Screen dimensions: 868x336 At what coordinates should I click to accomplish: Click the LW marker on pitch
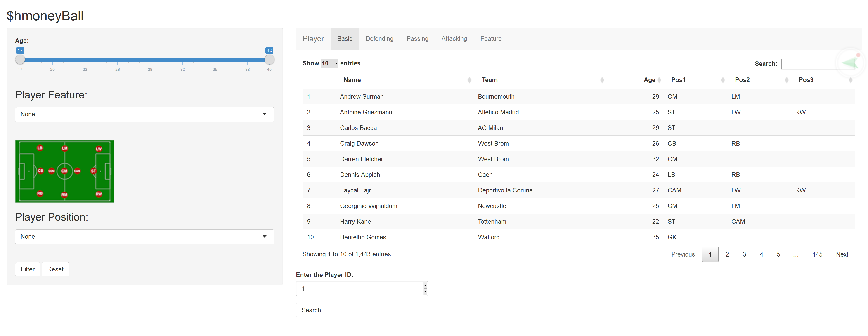coord(99,149)
